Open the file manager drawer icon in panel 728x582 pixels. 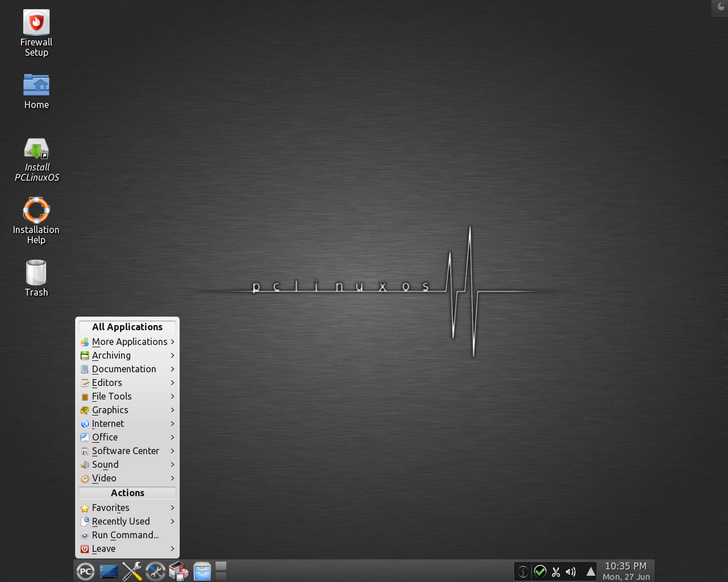click(202, 571)
